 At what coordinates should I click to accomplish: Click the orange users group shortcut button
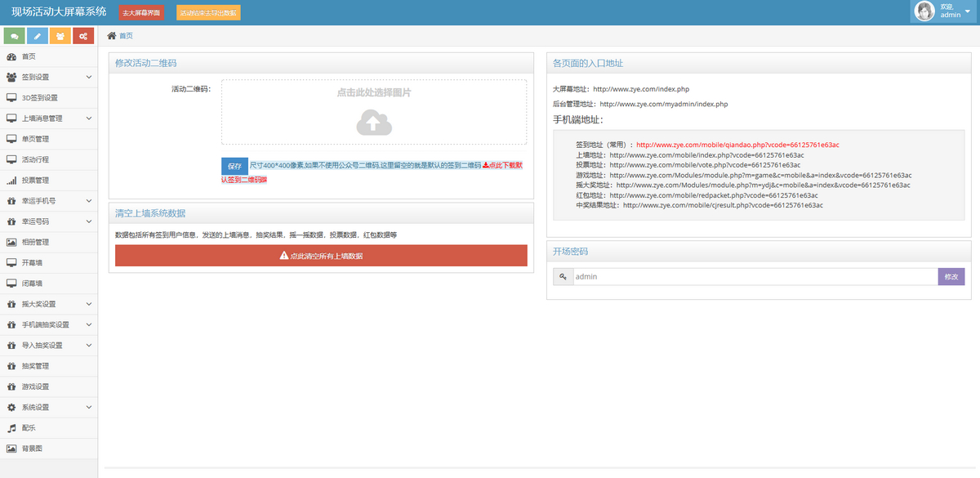click(x=60, y=36)
